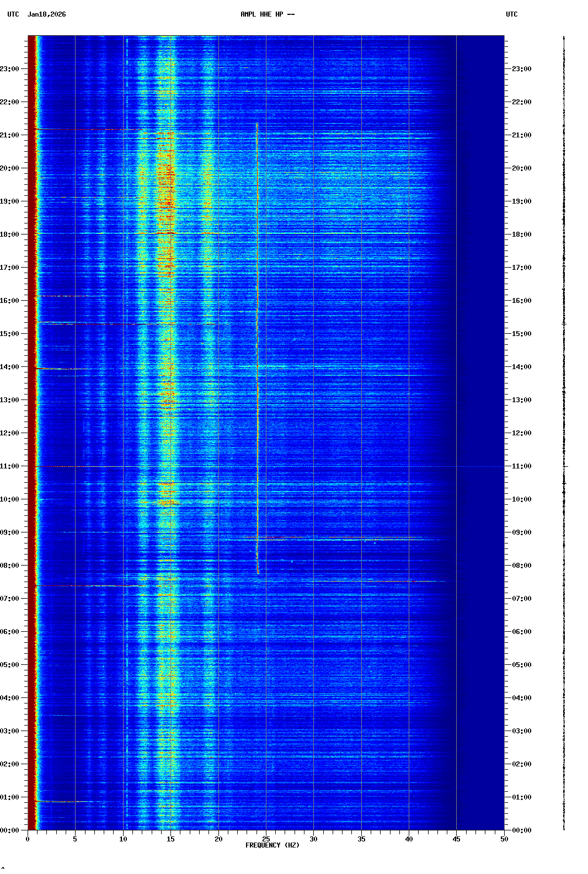This screenshot has height=874, width=588.
Task: Click the FREQUENCY (HZ) axis label
Action: (272, 845)
